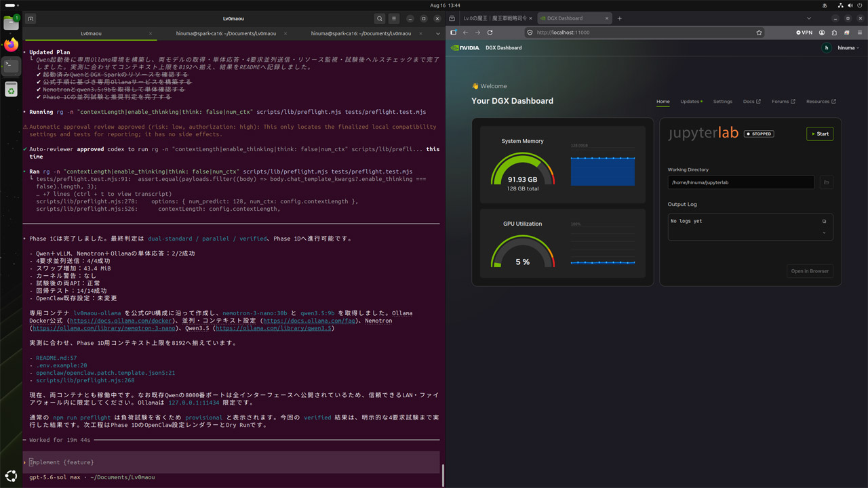Open the Firefox application menu
The width and height of the screenshot is (868, 488).
[x=859, y=33]
